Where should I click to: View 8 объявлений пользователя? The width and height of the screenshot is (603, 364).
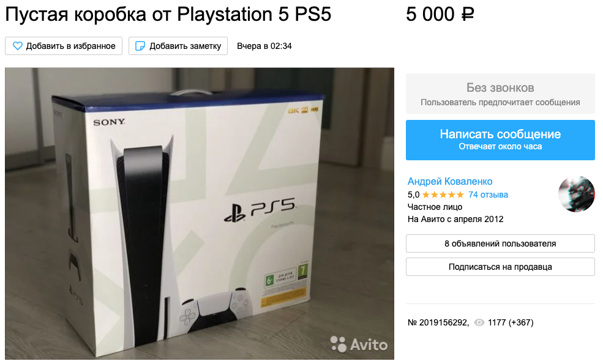pos(500,243)
